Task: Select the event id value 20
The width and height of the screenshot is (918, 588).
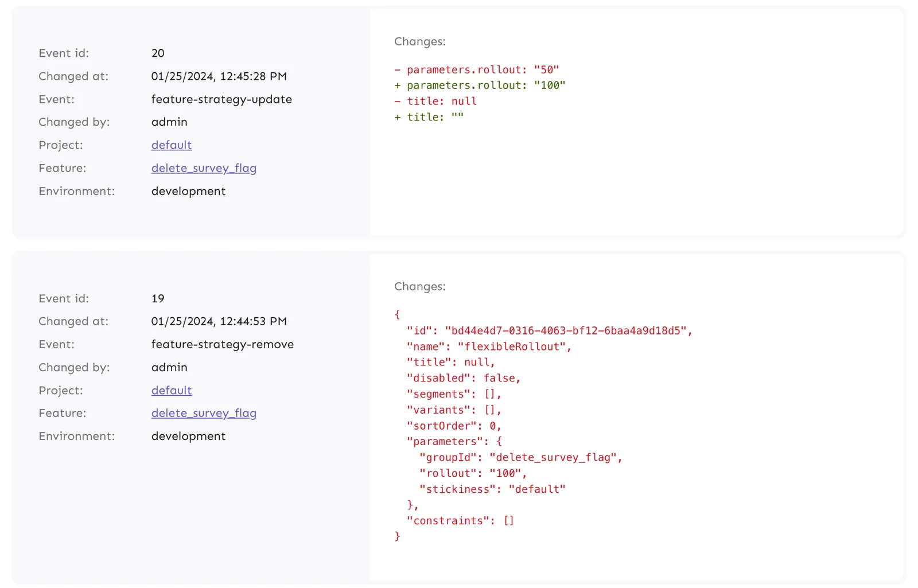Action: click(x=158, y=53)
